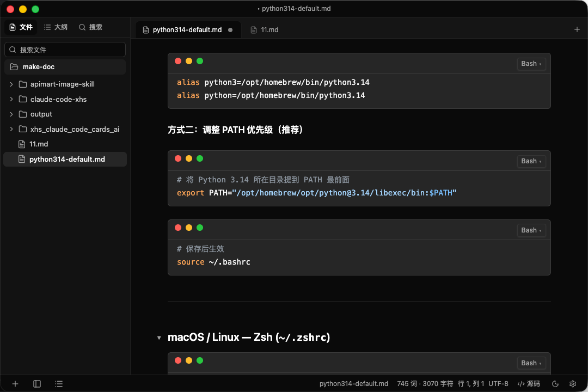The image size is (588, 392).
Task: Toggle dark mode moon icon
Action: 555,384
